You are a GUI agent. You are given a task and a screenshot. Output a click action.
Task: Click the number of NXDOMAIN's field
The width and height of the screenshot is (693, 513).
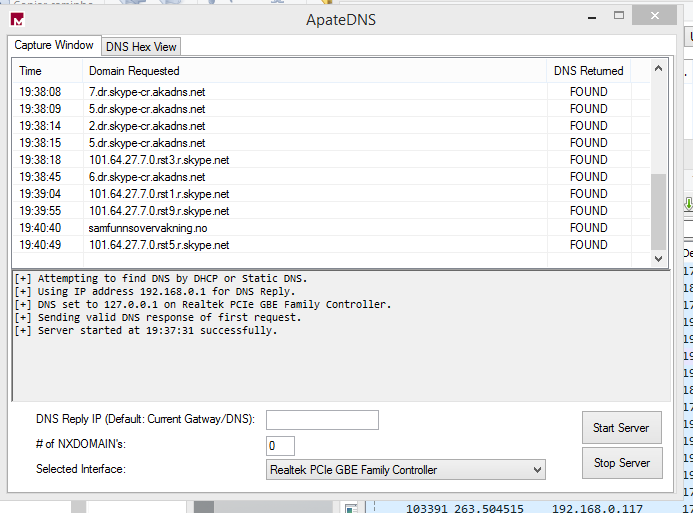(280, 446)
